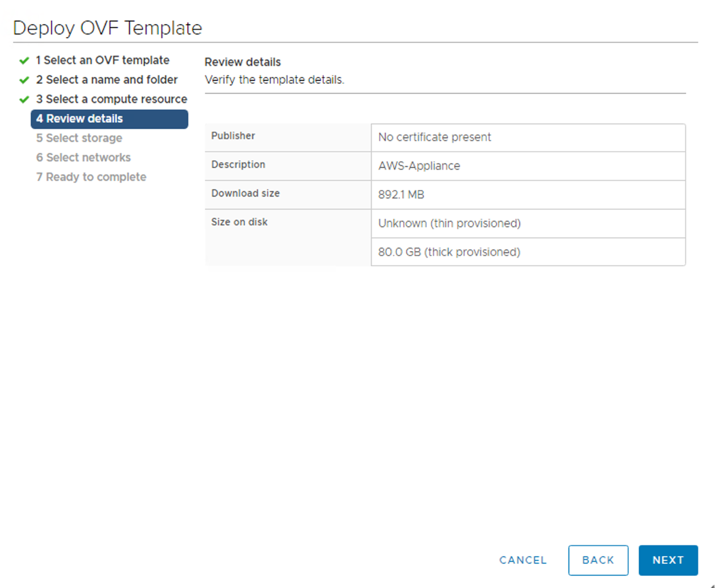
Task: Click the Verify the template details text
Action: (274, 79)
